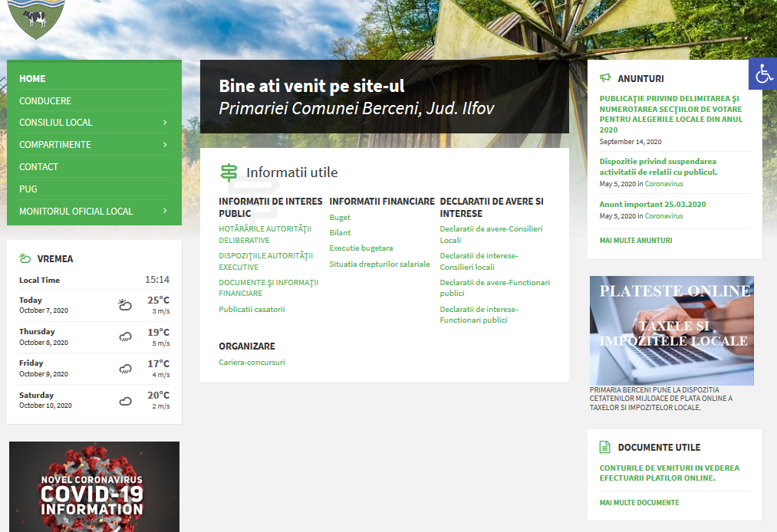The image size is (777, 532).
Task: Select Home in the sidebar menu
Action: click(x=32, y=79)
